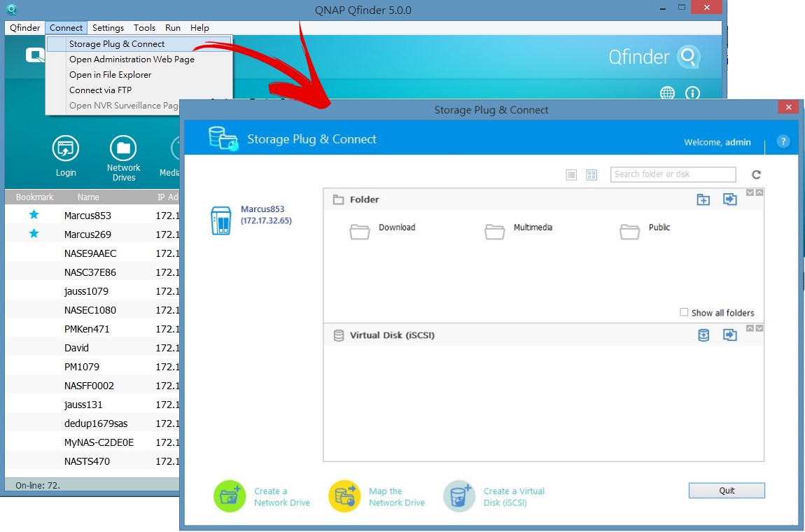805x532 pixels.
Task: Switch to list view layout
Action: pos(571,175)
